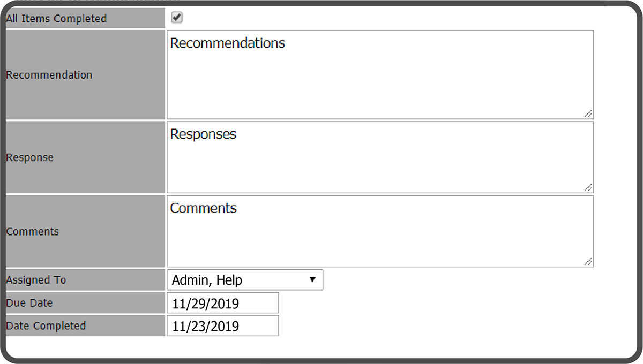Image resolution: width=643 pixels, height=364 pixels.
Task: Focus the Response text area
Action: click(380, 163)
